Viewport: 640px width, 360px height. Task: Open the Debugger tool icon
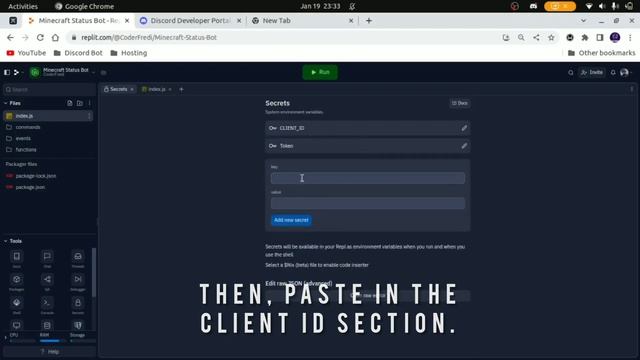[x=78, y=280]
